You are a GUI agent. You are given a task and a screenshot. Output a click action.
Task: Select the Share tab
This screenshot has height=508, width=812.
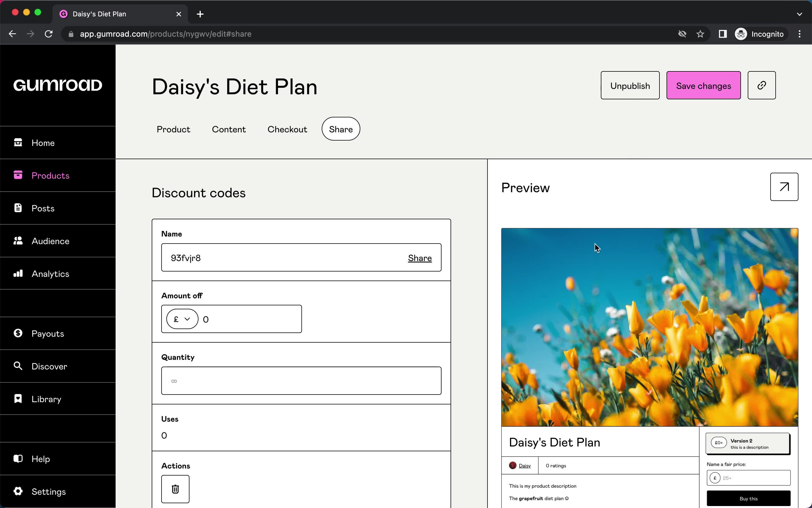pos(341,129)
